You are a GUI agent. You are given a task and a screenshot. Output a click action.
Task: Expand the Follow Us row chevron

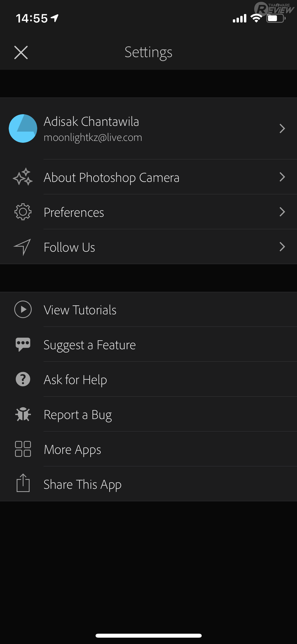point(282,247)
